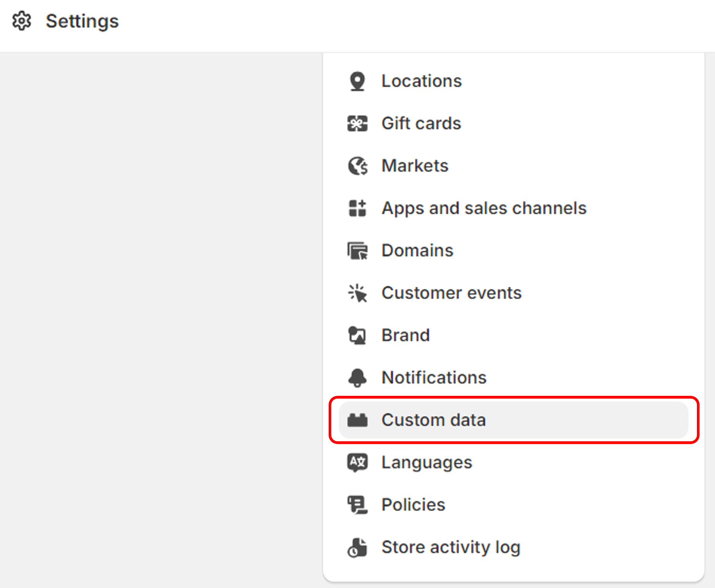The height and width of the screenshot is (588, 715).
Task: Open the Store activity log
Action: pos(514,547)
